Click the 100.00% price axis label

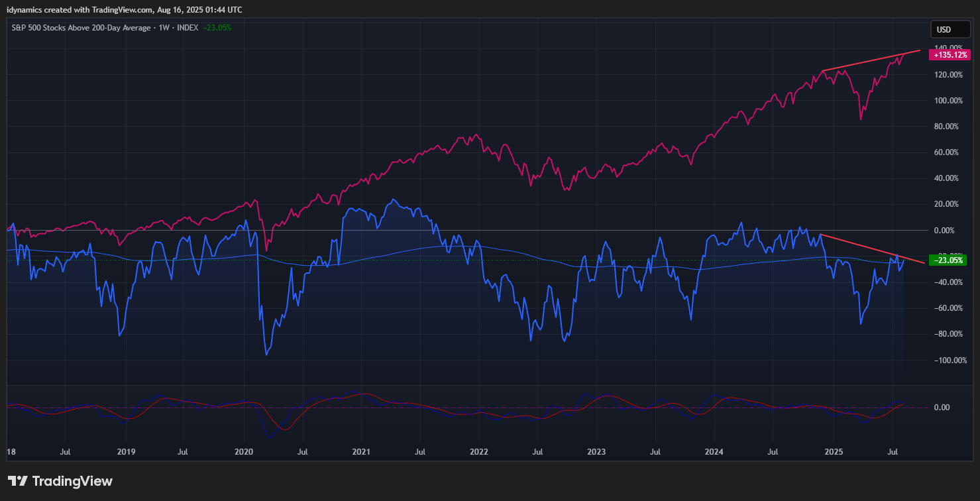(948, 101)
